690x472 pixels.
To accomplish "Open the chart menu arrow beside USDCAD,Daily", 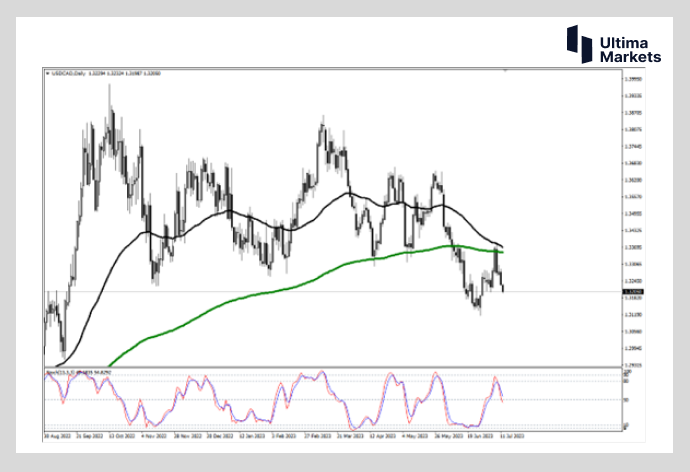I will coord(48,73).
